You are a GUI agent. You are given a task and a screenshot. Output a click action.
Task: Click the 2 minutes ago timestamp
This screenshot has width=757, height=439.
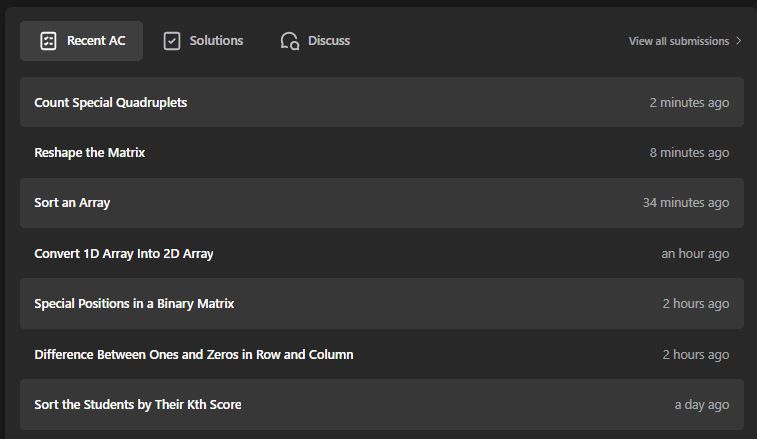point(689,103)
